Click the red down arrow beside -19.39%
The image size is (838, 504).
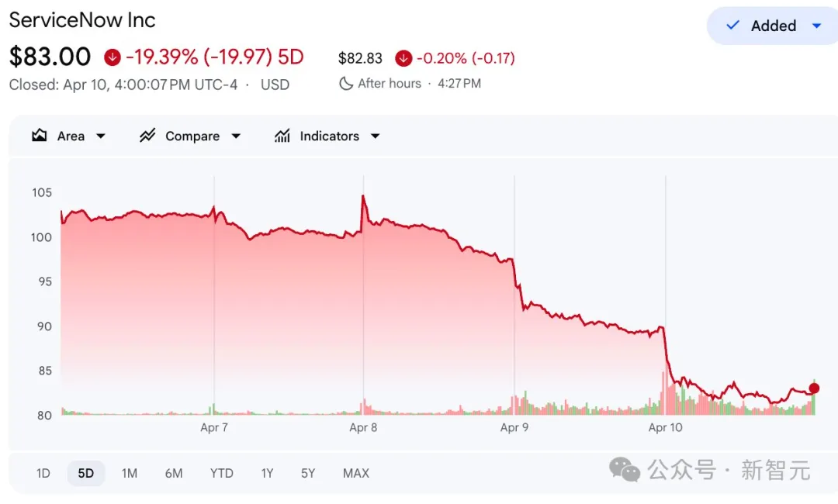[113, 57]
